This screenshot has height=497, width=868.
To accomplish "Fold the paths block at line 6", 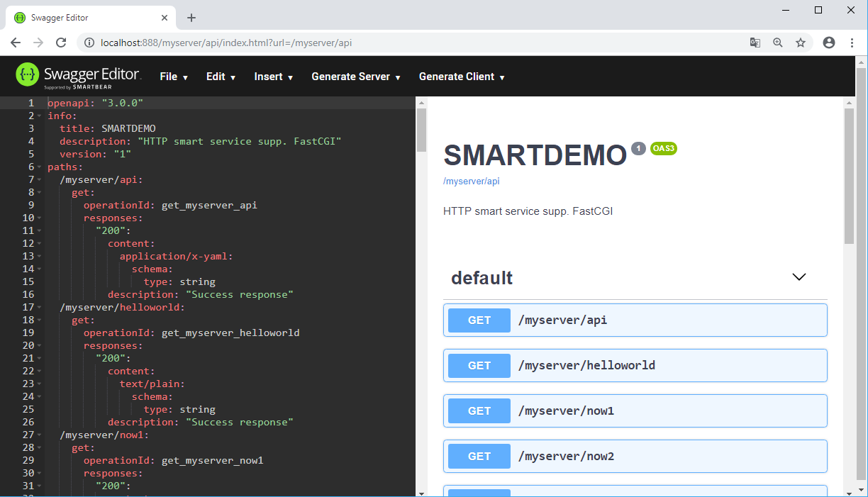I will coord(40,167).
